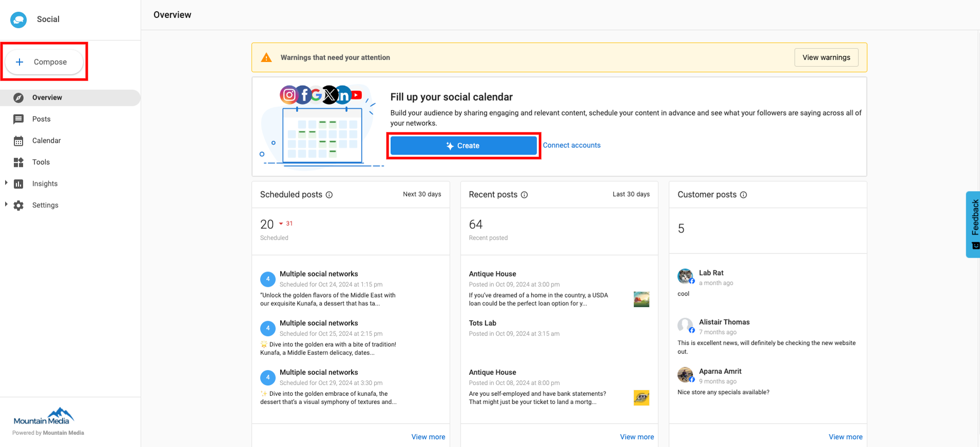This screenshot has height=447, width=980.
Task: Open Antique House post from Oct 08
Action: click(559, 387)
